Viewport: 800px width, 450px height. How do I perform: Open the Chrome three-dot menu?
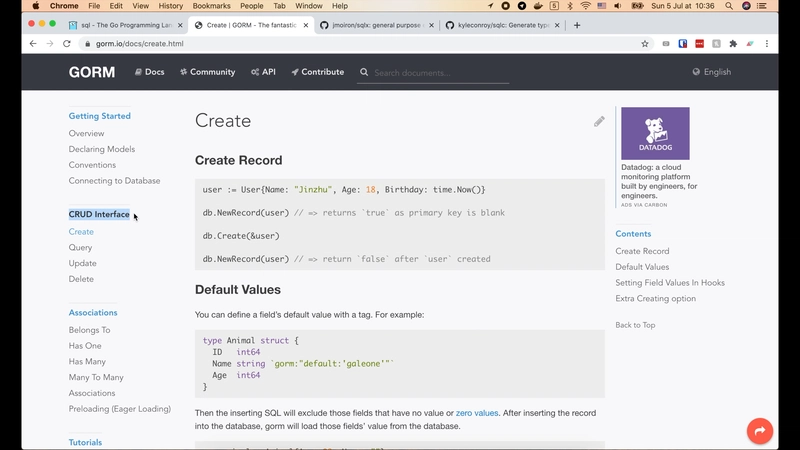tap(768, 44)
